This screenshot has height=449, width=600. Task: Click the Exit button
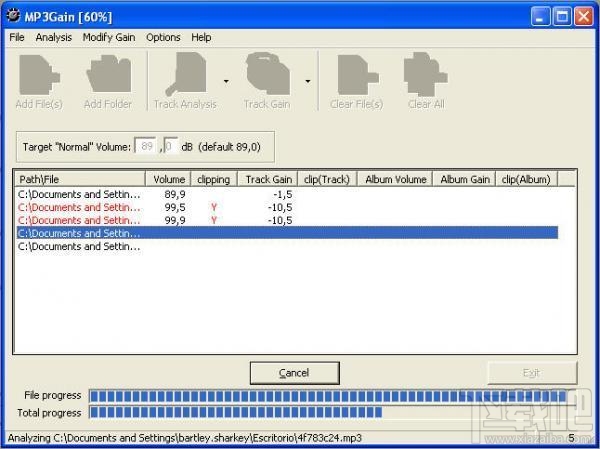(x=532, y=373)
